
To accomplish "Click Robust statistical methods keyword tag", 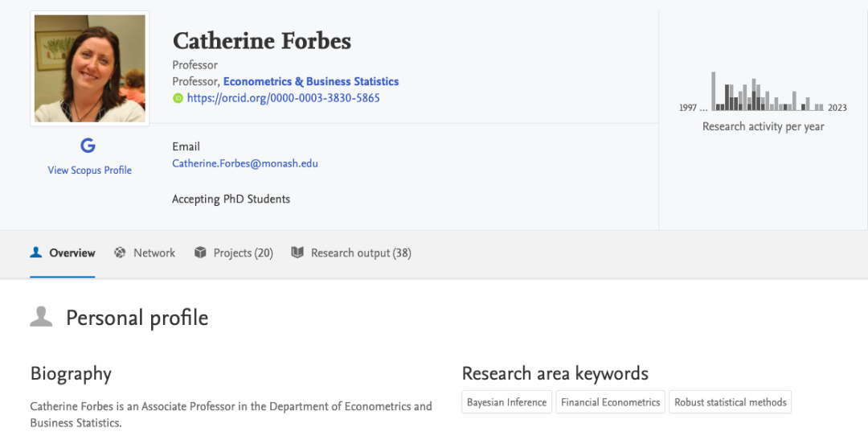I will [x=730, y=402].
